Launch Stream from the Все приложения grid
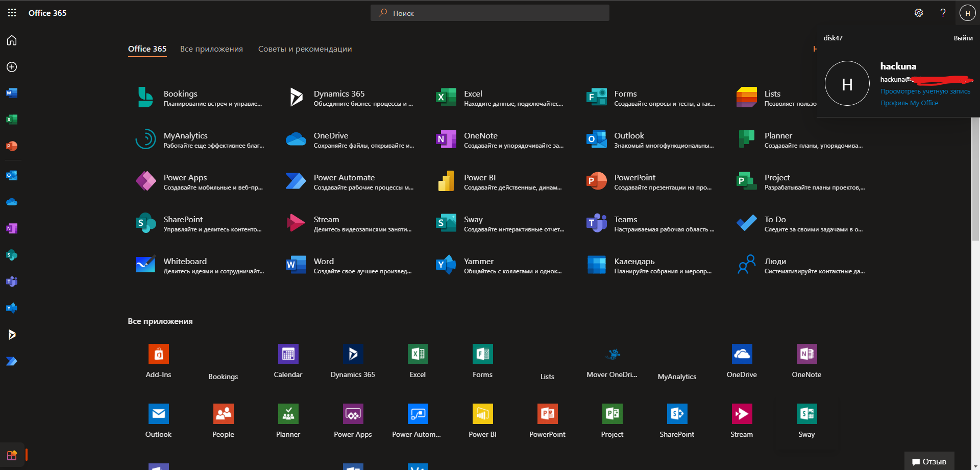This screenshot has height=470, width=980. point(742,421)
